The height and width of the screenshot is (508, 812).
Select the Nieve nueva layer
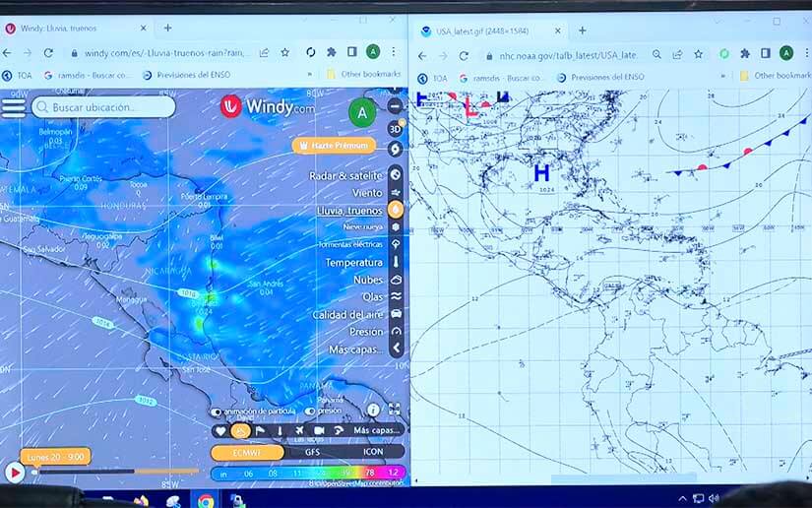[x=362, y=226]
